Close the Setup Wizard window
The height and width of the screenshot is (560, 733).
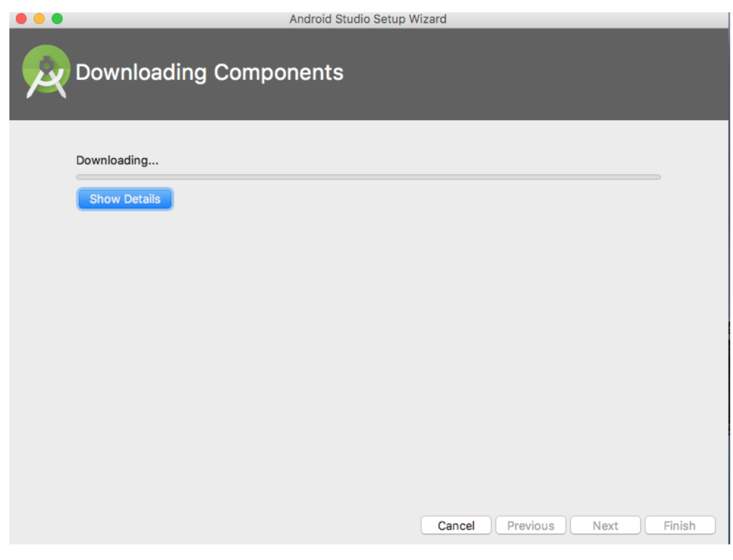point(21,18)
